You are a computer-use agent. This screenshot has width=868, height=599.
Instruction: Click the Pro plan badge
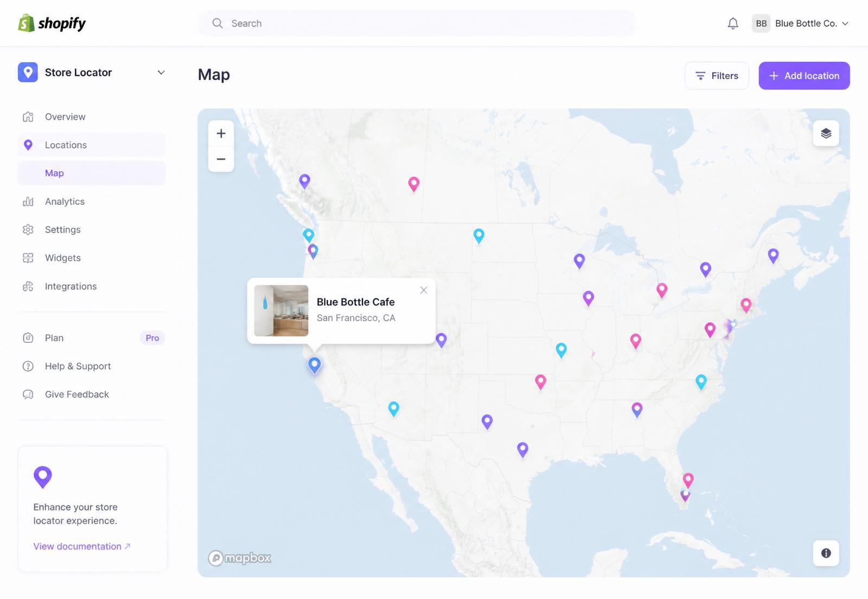click(x=152, y=338)
